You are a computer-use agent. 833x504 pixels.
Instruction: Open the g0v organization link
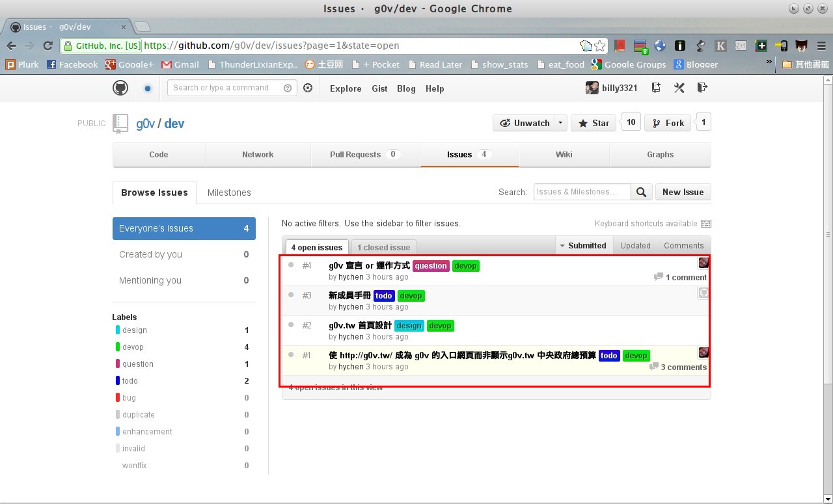click(145, 124)
